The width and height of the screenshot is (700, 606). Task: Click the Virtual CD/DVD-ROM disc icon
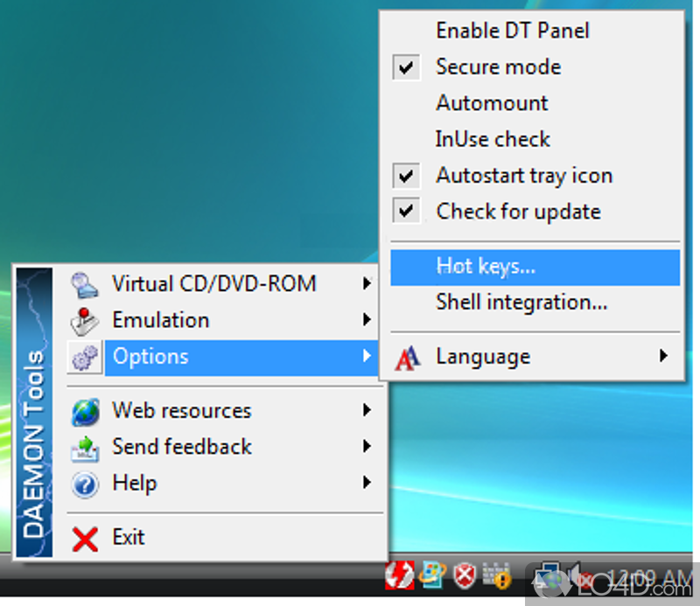[84, 284]
